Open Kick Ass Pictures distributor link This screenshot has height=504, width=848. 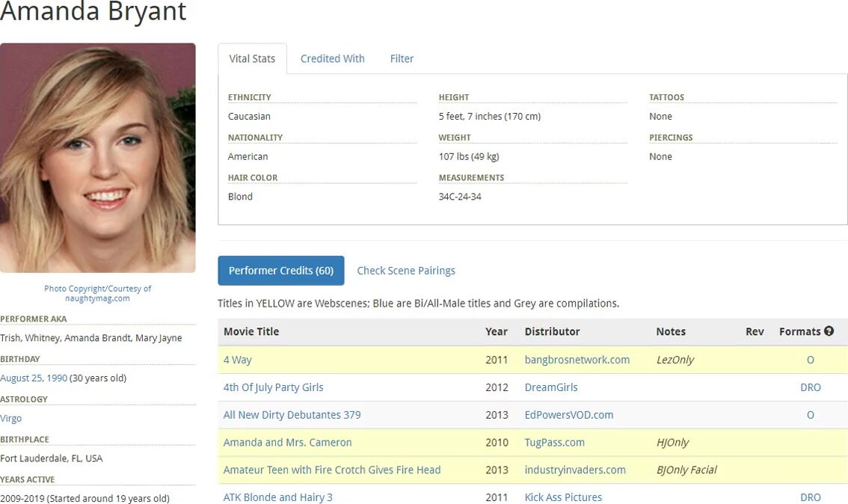click(x=562, y=497)
